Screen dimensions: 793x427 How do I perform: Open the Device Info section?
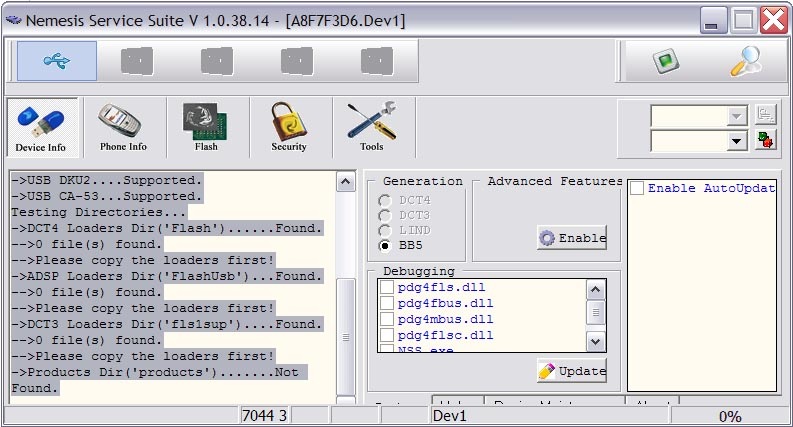click(42, 127)
